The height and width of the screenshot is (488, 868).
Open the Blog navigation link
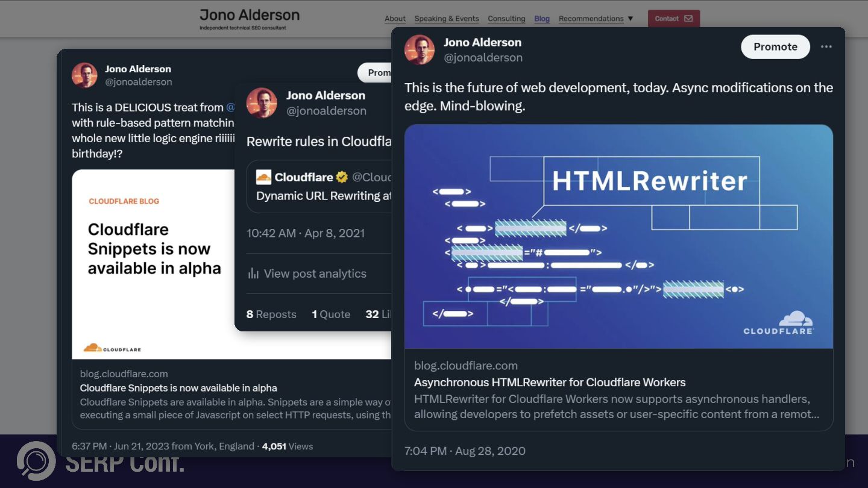pyautogui.click(x=542, y=19)
